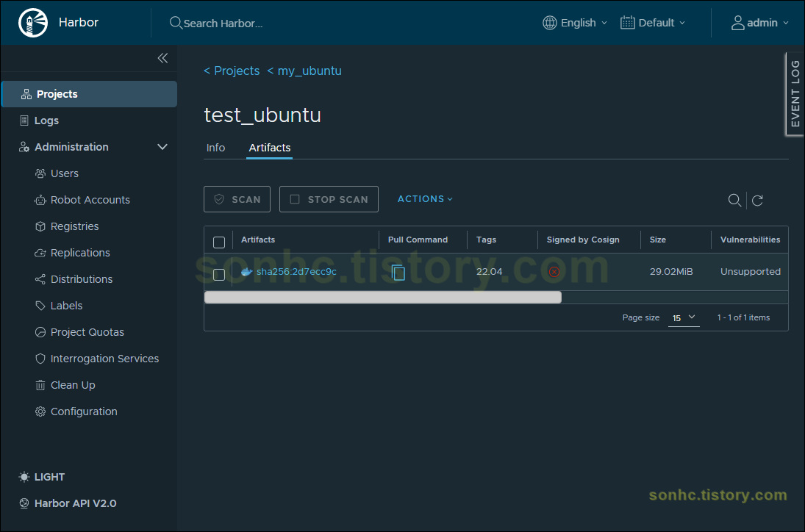805x532 pixels.
Task: Open the admin account menu
Action: 760,23
